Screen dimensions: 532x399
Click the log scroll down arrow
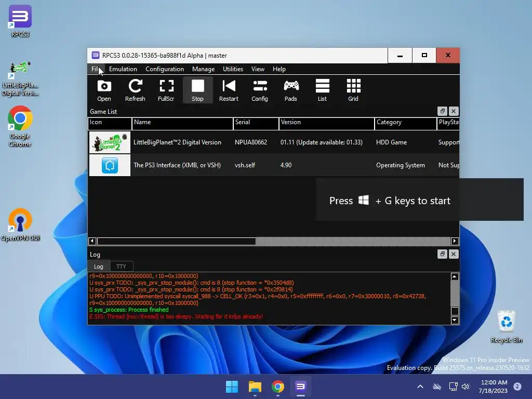[x=455, y=320]
